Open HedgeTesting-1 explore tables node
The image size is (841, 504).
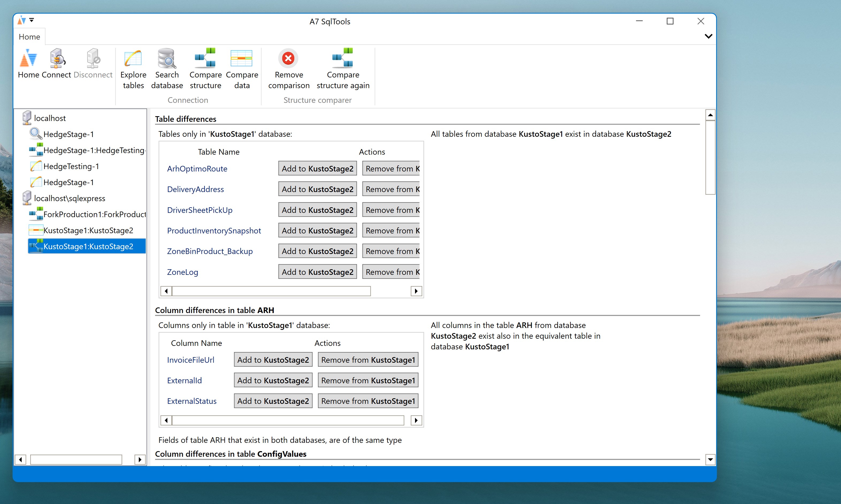point(71,166)
